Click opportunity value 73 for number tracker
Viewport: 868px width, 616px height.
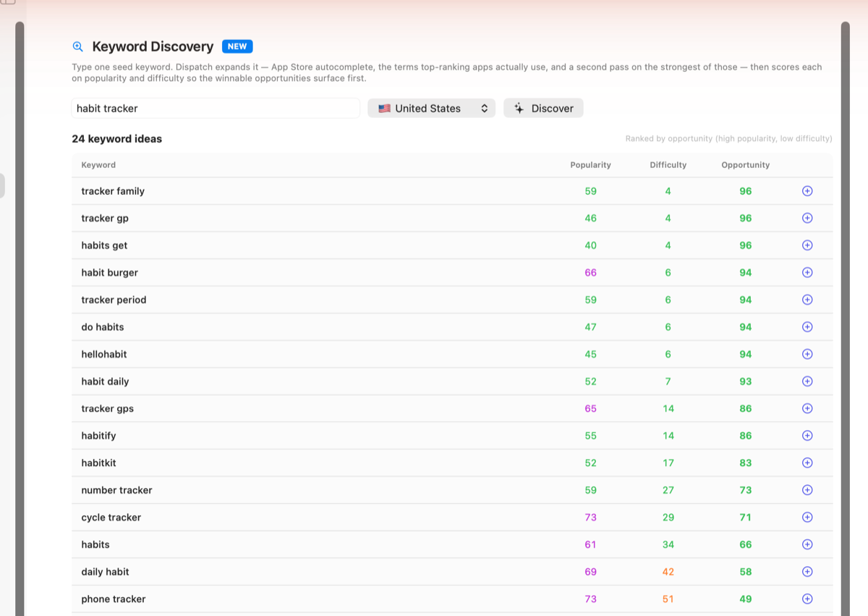(x=745, y=489)
